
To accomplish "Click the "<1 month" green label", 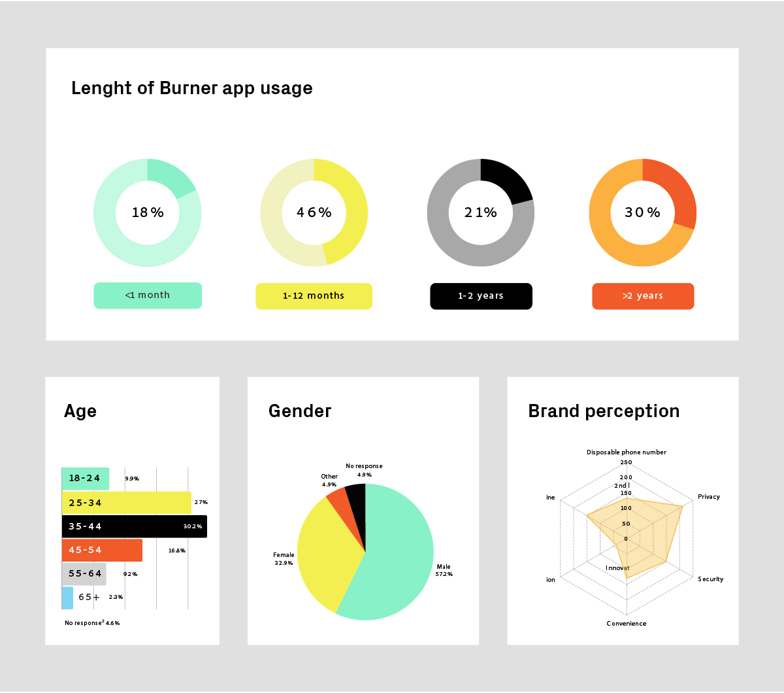I will pos(148,296).
